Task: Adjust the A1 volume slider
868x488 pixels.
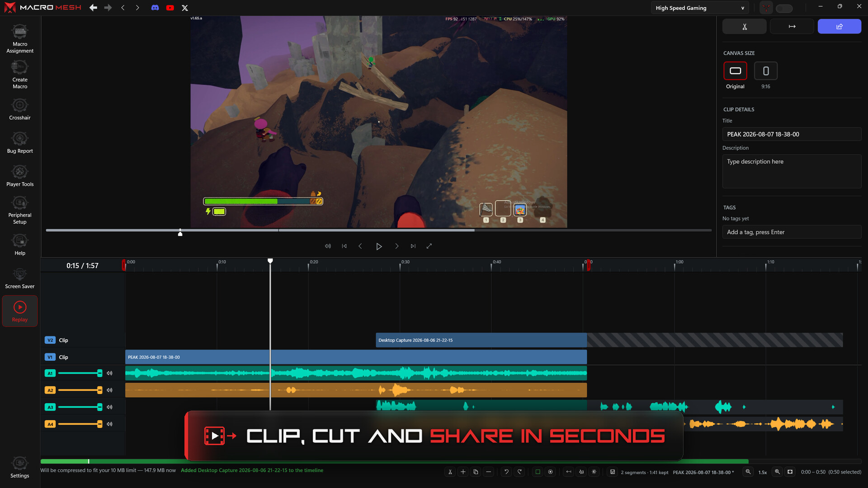Action: [80, 373]
